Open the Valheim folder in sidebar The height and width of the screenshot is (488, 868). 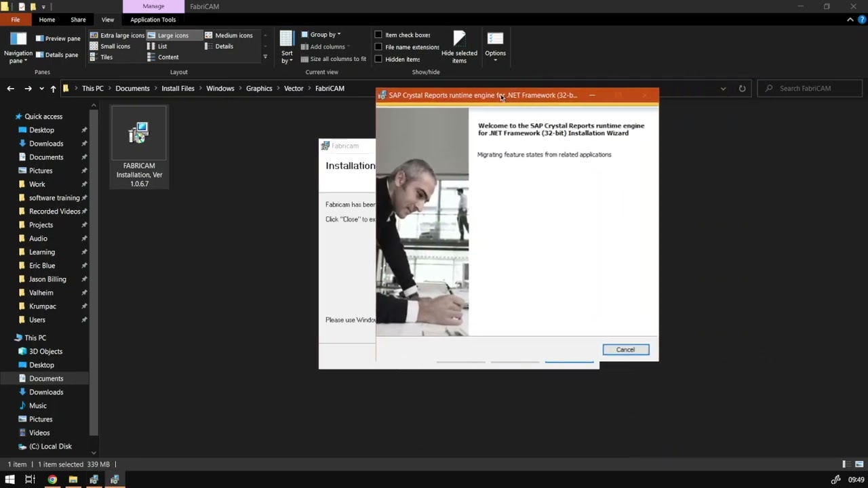point(41,293)
